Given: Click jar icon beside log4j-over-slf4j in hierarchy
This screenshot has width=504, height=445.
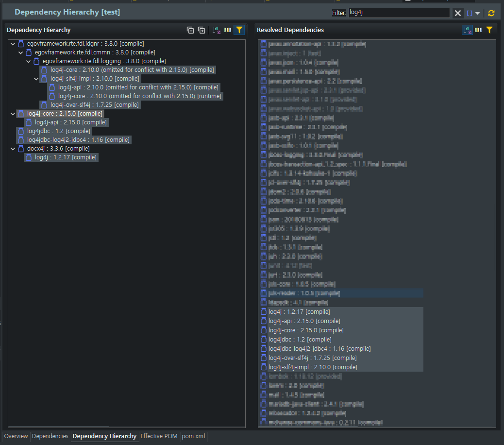Looking at the screenshot, I should pos(44,105).
